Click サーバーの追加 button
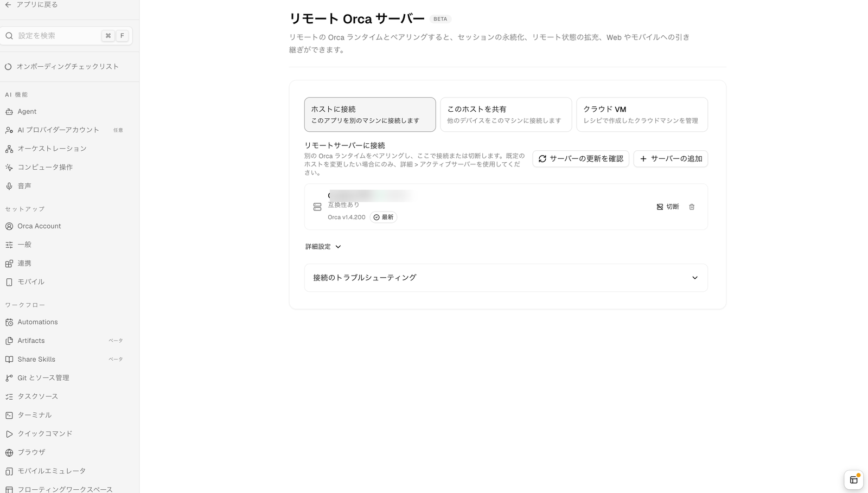Viewport: 868px width, 493px height. click(x=671, y=159)
